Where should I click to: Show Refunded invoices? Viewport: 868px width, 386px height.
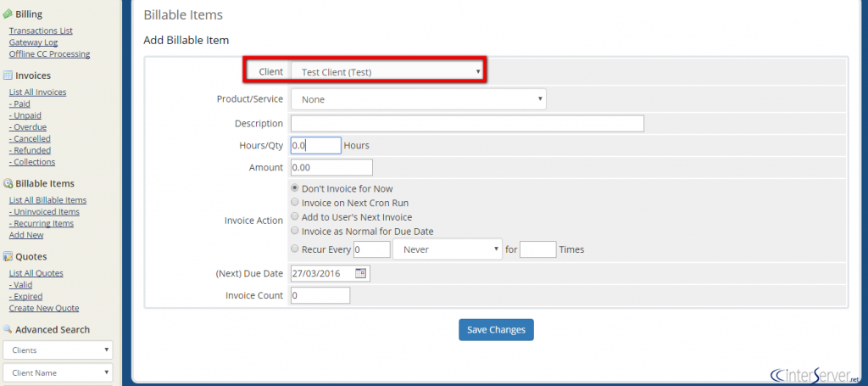30,151
